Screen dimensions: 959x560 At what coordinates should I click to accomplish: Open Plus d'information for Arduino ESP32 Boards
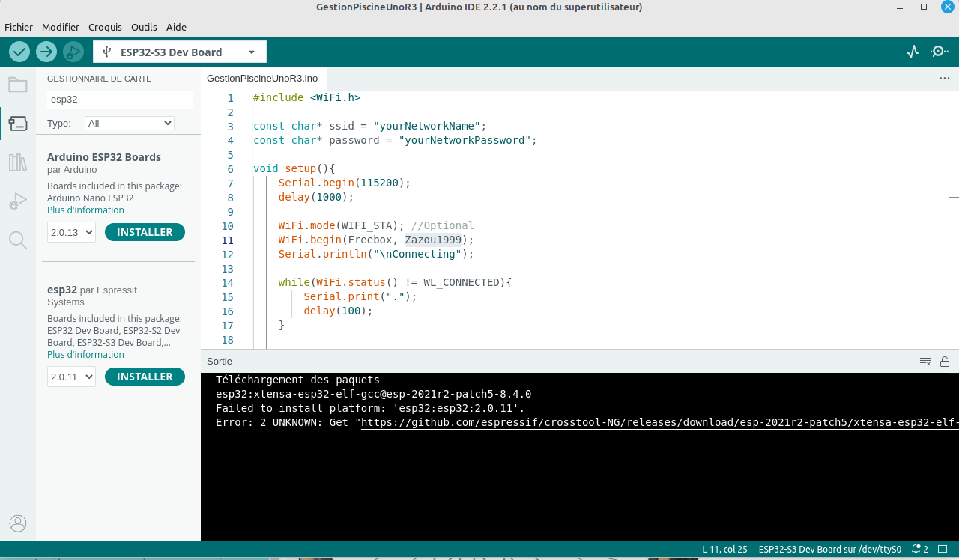(85, 210)
